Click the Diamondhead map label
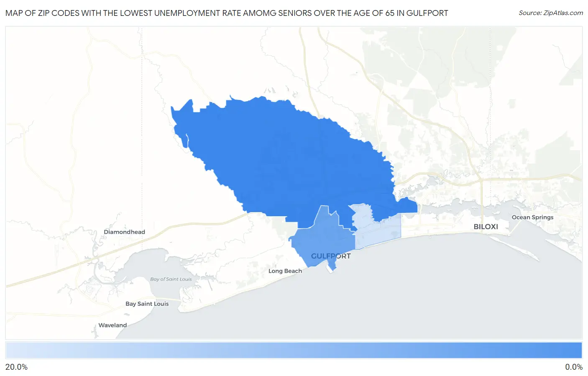The image size is (588, 376). click(x=124, y=232)
